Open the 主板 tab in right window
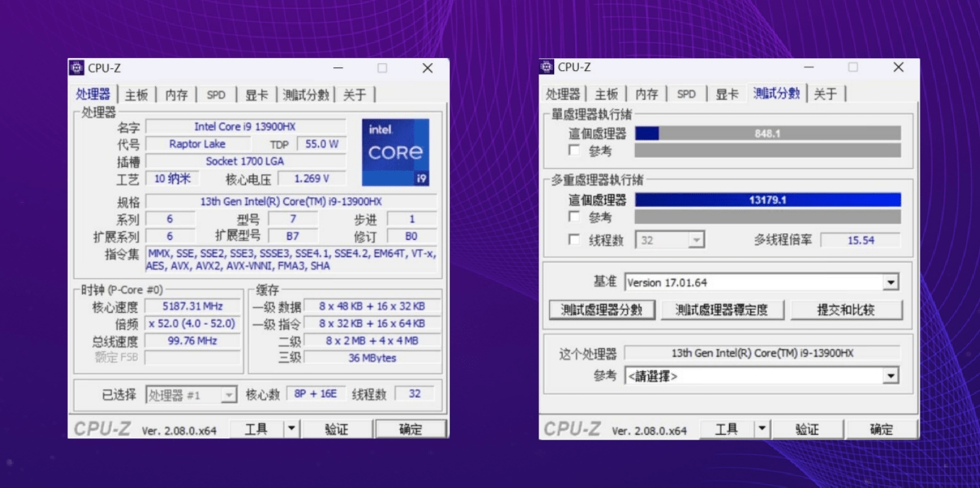The width and height of the screenshot is (980, 488). [x=606, y=94]
